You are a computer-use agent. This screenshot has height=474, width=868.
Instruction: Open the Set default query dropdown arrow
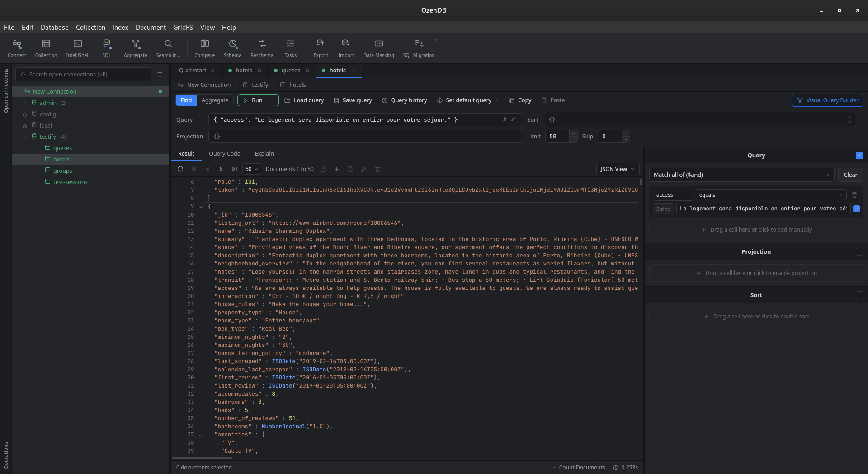coord(497,100)
